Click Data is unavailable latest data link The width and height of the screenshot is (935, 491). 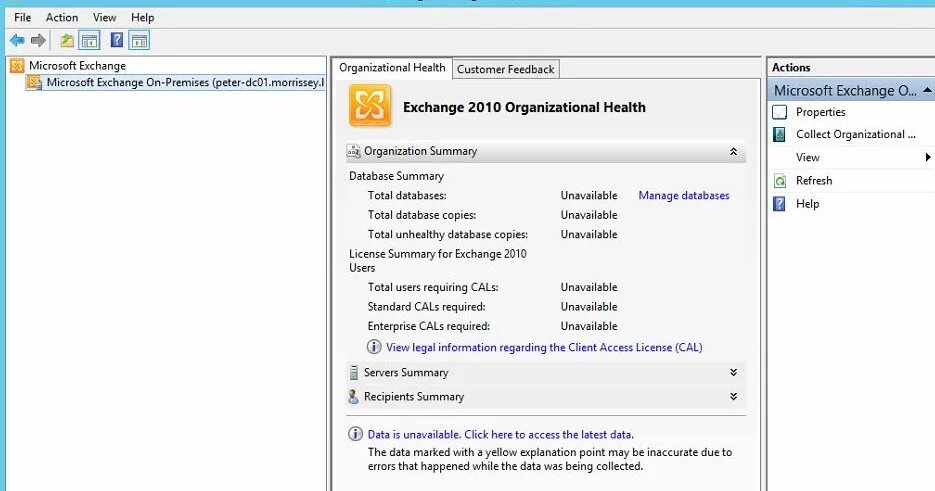[x=500, y=434]
